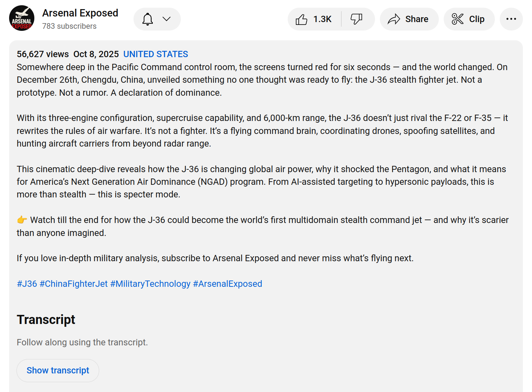The image size is (532, 392).
Task: Click the 1.3K like count
Action: 322,19
